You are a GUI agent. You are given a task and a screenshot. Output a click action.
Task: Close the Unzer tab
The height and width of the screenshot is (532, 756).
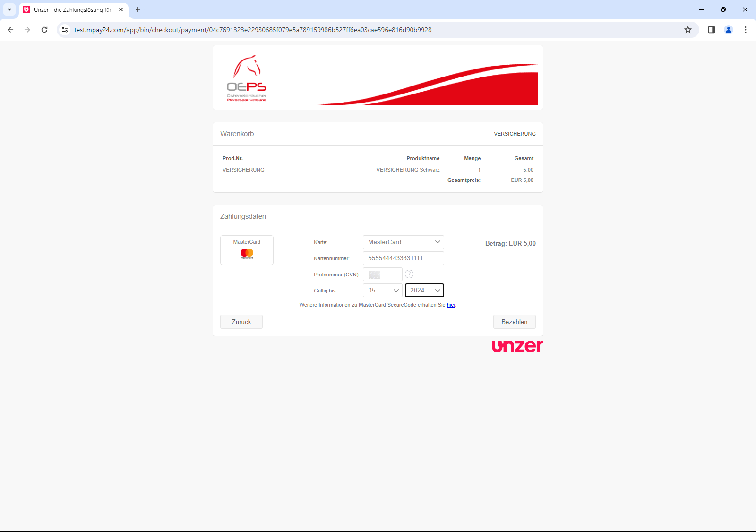[121, 9]
